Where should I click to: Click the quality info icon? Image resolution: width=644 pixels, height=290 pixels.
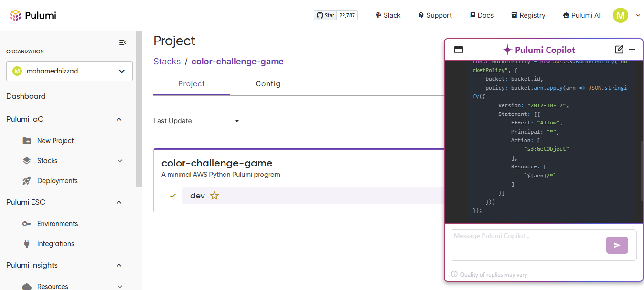[x=454, y=274]
